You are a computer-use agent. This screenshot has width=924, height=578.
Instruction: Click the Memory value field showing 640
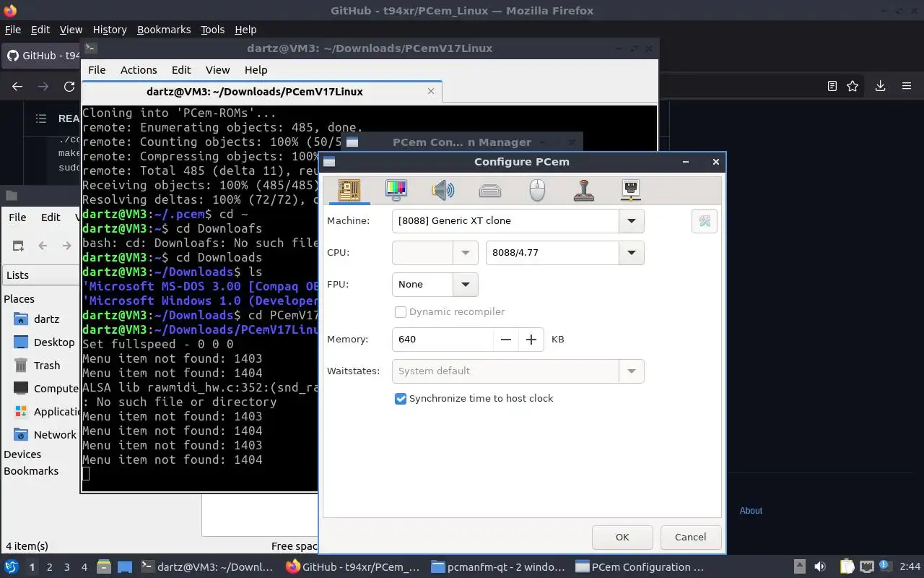443,340
